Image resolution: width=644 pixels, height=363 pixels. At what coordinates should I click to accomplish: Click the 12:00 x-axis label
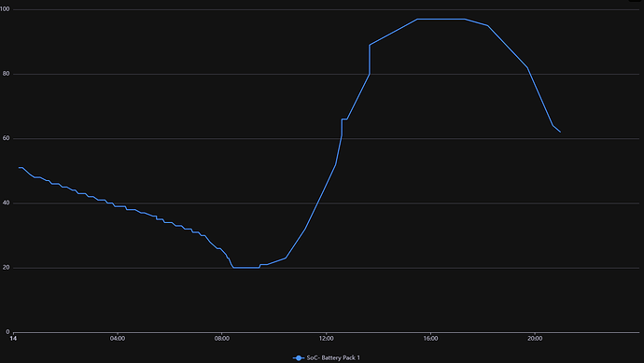tap(326, 339)
